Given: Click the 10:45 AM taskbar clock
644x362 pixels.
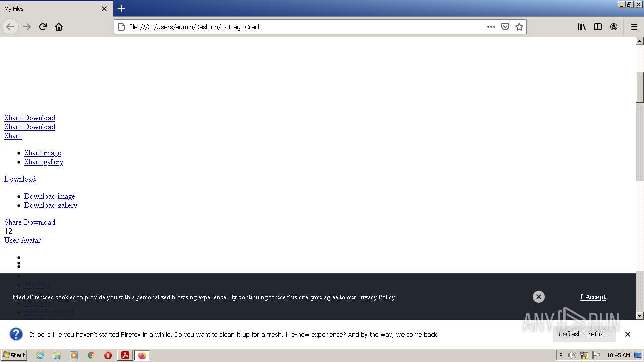Looking at the screenshot, I should pos(618,355).
